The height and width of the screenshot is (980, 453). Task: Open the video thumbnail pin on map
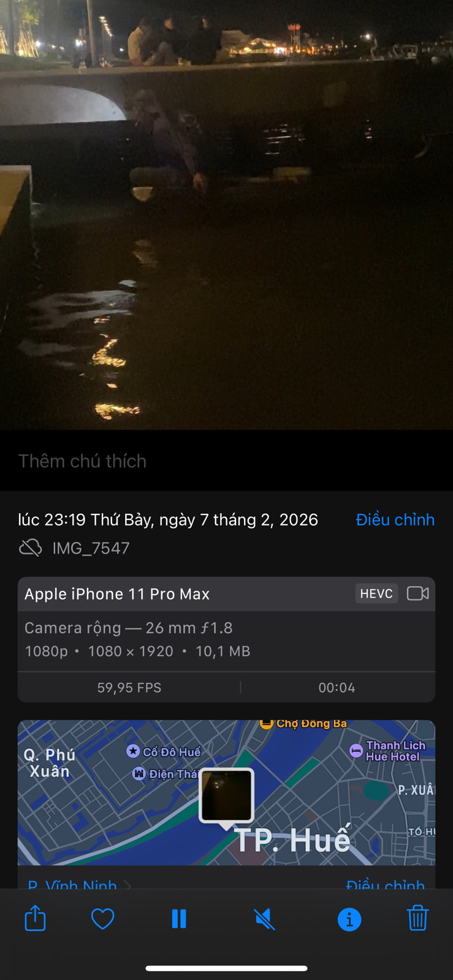(226, 796)
